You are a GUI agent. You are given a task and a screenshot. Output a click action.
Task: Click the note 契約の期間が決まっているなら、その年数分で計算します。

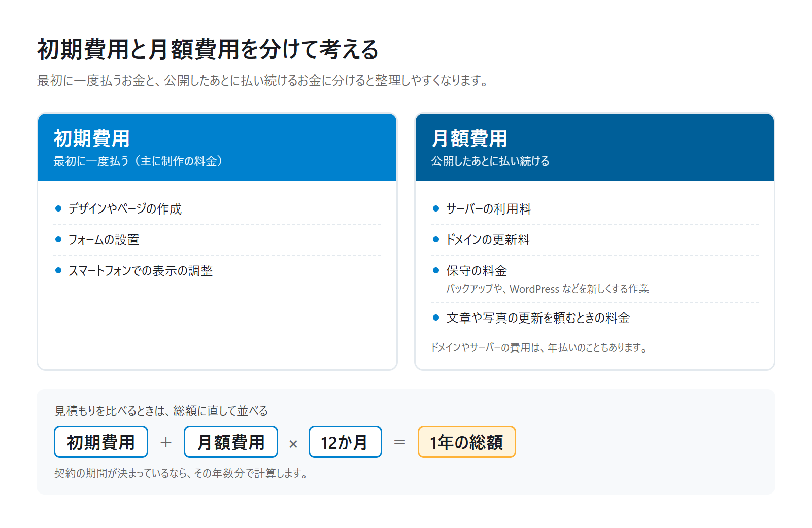181,473
